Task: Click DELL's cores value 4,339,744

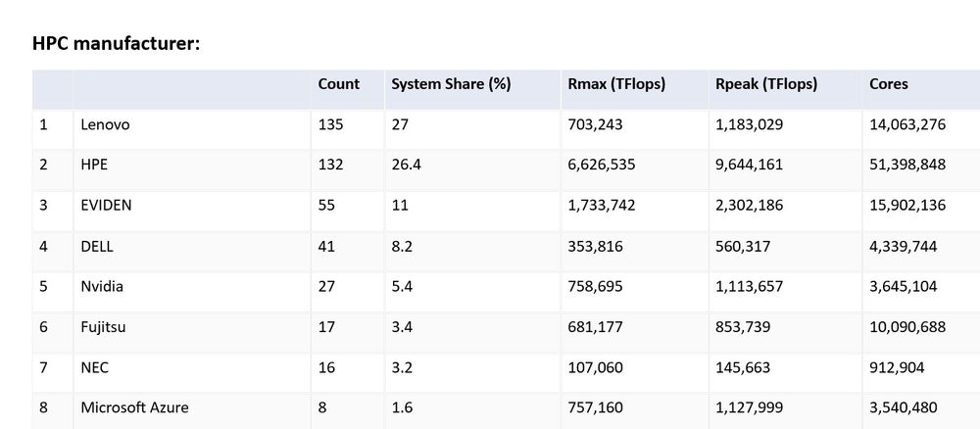Action: [x=904, y=246]
